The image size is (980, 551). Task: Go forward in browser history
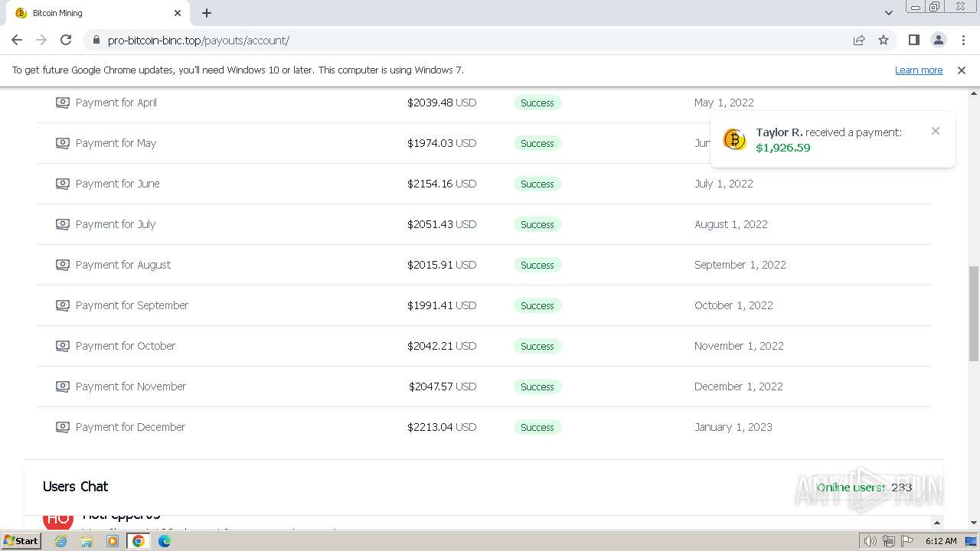41,40
